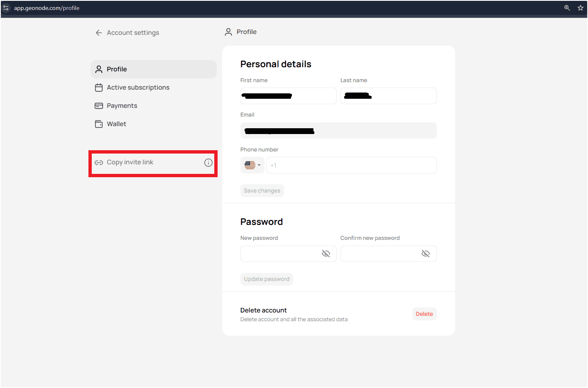Click the Wallet icon in the sidebar
Image resolution: width=588 pixels, height=388 pixels.
(98, 124)
